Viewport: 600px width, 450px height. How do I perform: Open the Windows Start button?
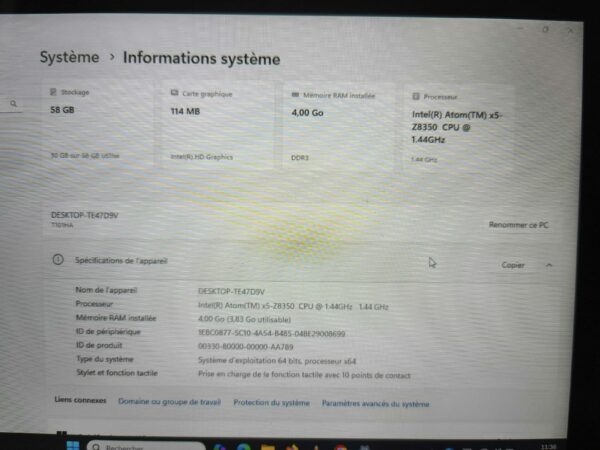tap(73, 445)
